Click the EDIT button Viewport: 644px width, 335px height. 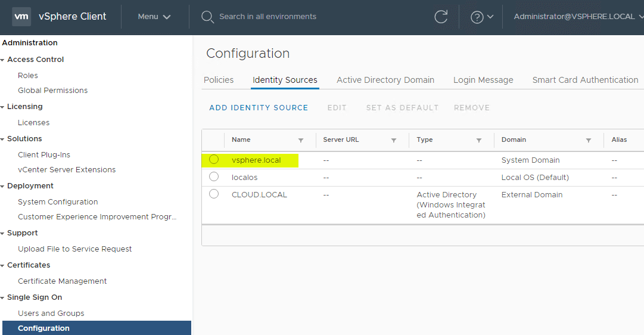(x=337, y=108)
